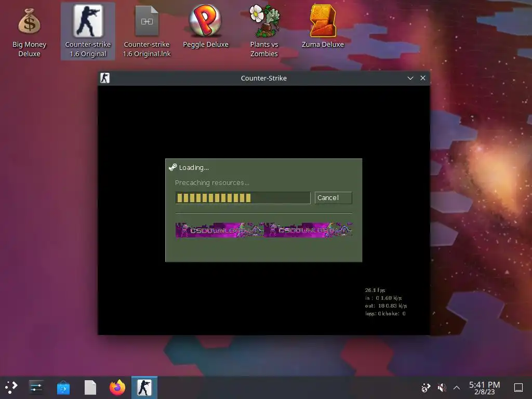Viewport: 532px width, 399px height.
Task: Click the Show Desktop button in taskbar
Action: (x=518, y=388)
